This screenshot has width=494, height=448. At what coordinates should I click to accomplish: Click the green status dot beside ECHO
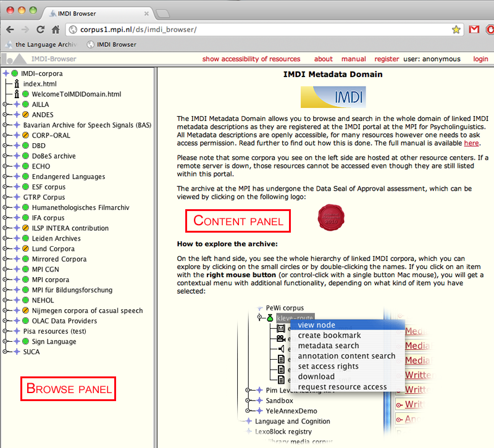point(25,166)
